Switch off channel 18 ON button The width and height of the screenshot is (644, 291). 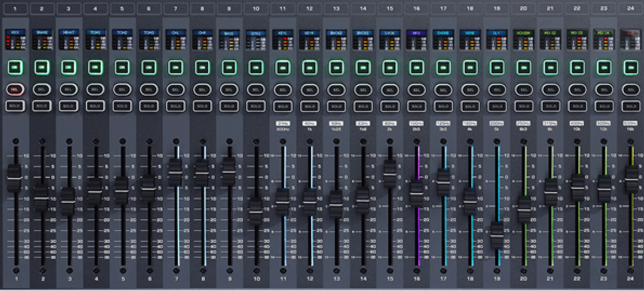(470, 68)
